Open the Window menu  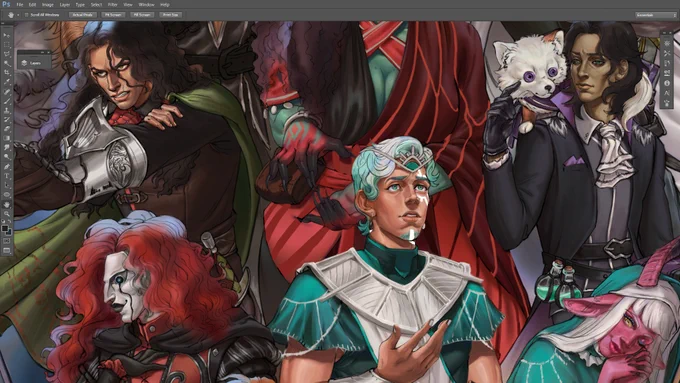pos(146,5)
